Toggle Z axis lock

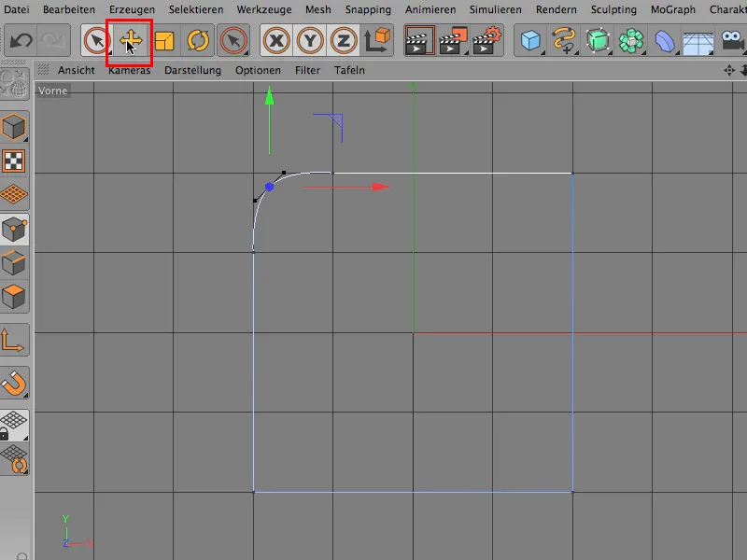tap(344, 41)
